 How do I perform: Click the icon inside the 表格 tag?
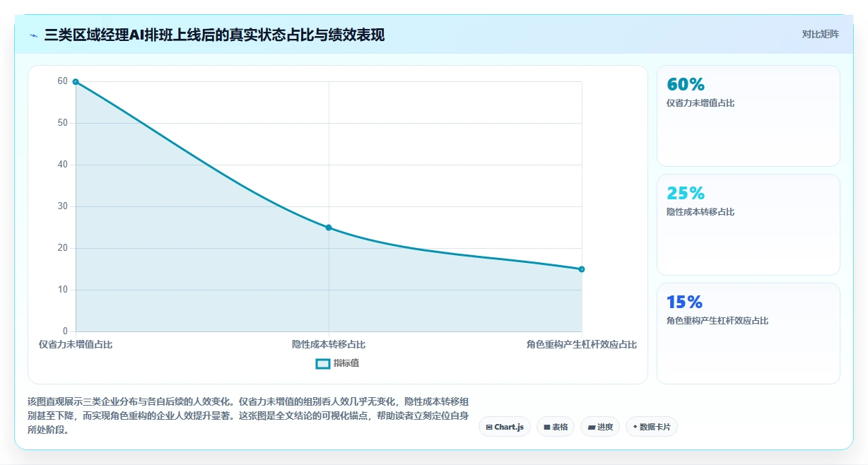coord(547,427)
